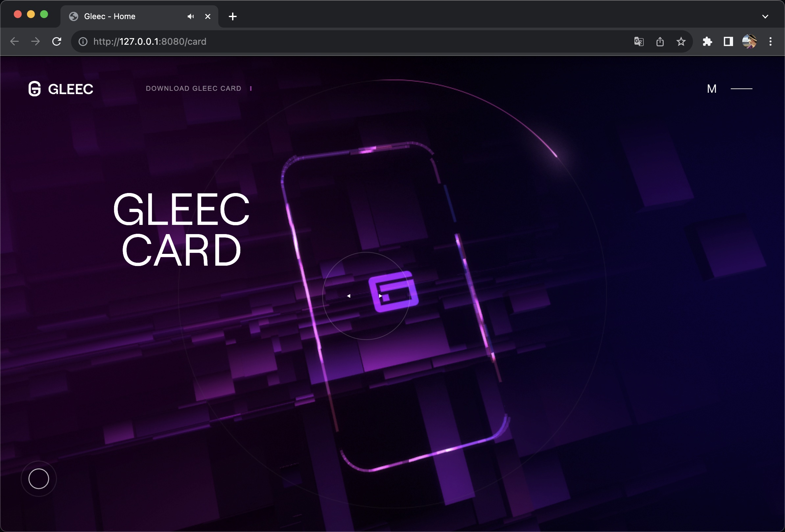
Task: Bookmark this page with star icon
Action: 681,41
